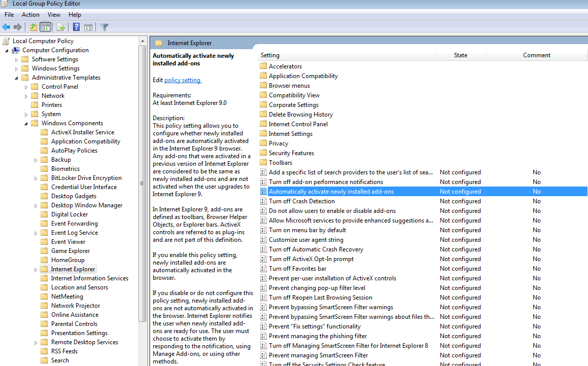Click the Filter funnel toolbar icon
Viewport: 588px width, 366px height.
pyautogui.click(x=104, y=27)
